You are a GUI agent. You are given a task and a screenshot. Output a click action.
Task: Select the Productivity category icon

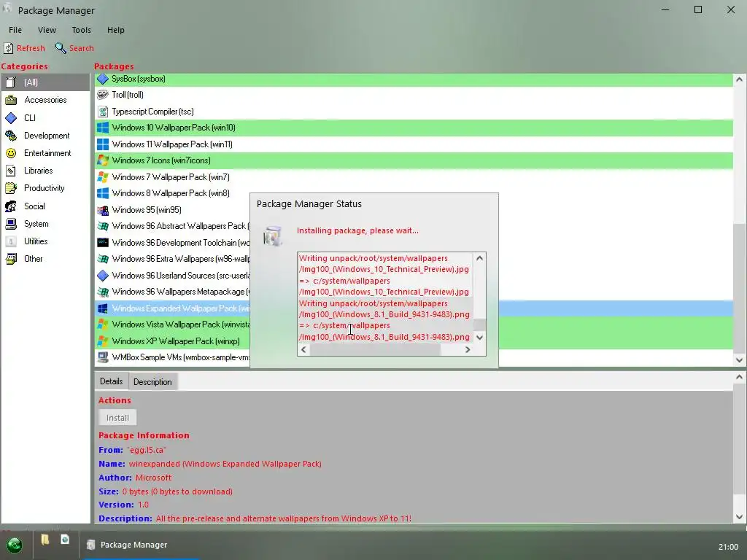coord(11,188)
